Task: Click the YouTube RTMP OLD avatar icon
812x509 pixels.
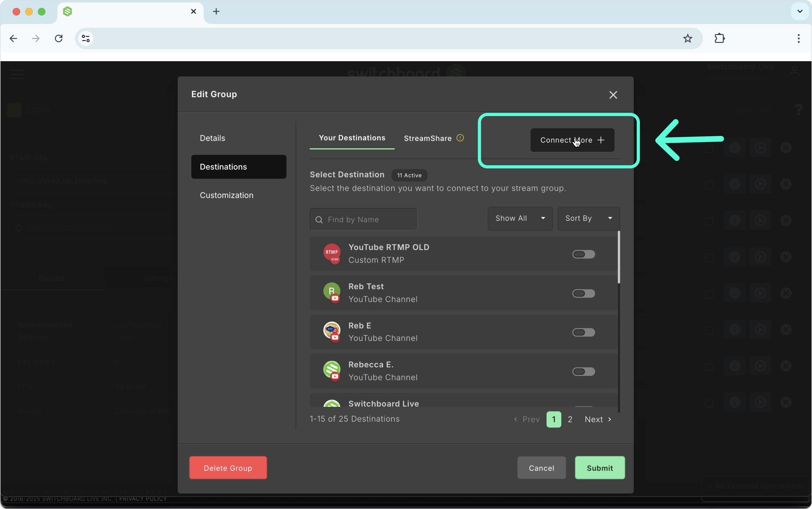Action: coord(332,253)
